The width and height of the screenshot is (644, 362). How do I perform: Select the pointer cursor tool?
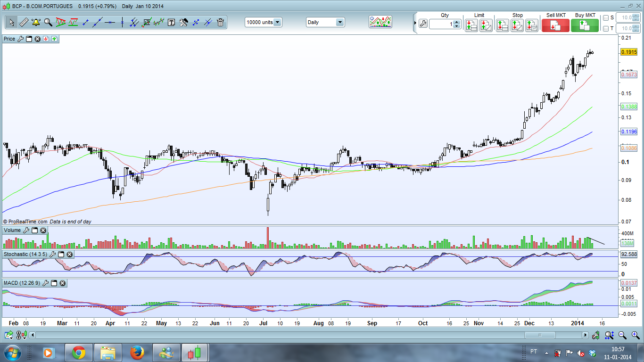11,22
